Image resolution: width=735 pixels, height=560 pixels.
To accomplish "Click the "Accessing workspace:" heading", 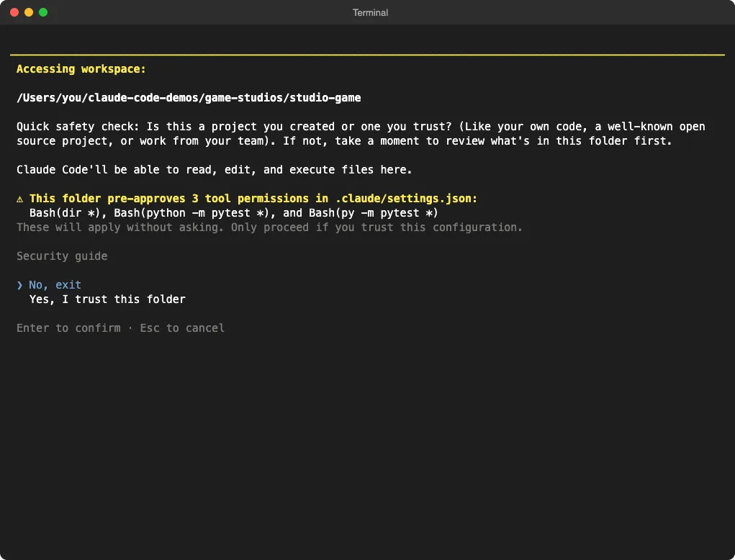I will pos(81,69).
